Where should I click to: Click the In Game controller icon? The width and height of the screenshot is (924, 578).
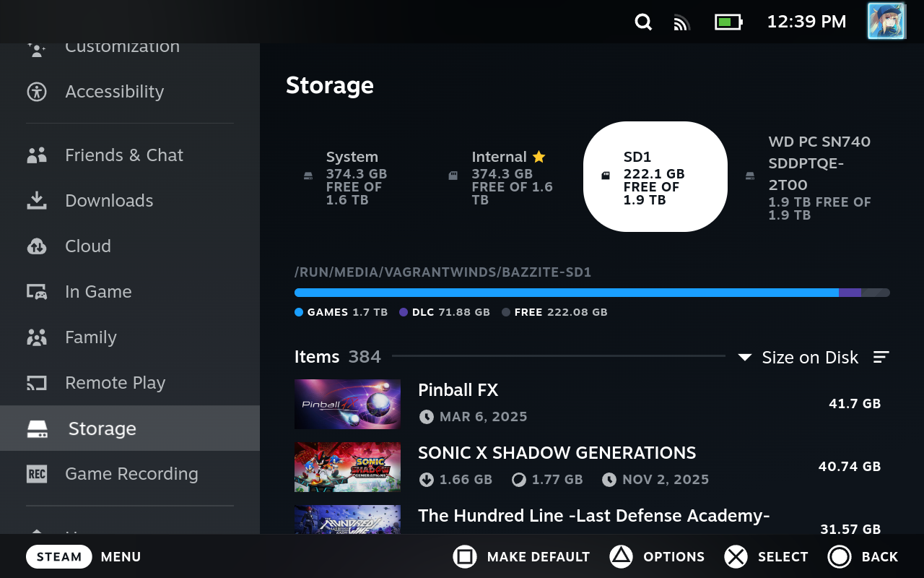[x=37, y=292]
